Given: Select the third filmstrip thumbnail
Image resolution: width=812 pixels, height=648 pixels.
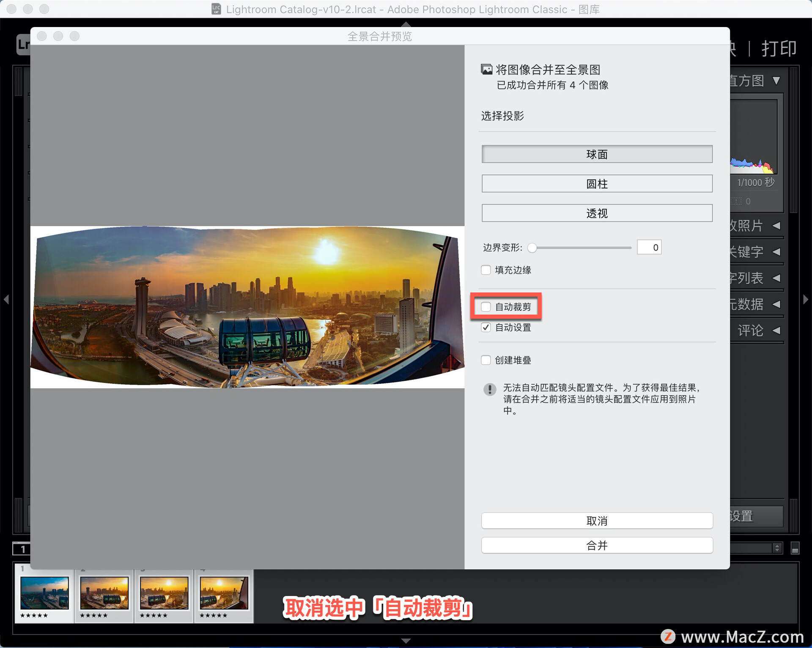Looking at the screenshot, I should pyautogui.click(x=164, y=593).
